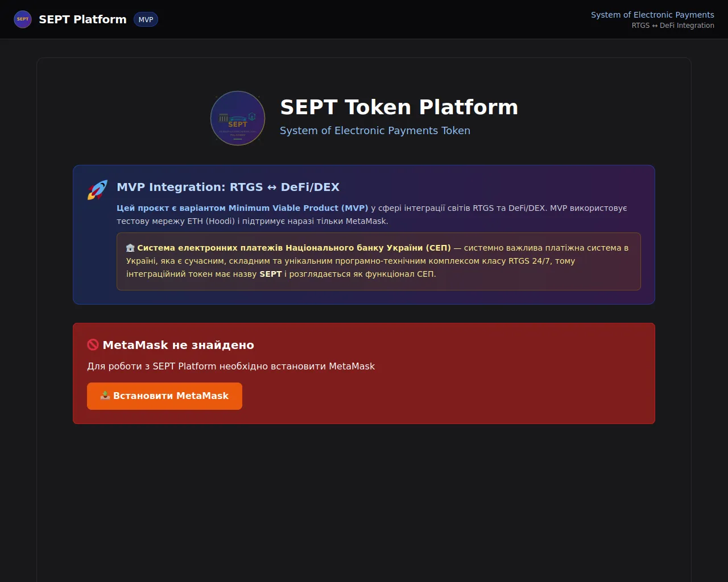
Task: Click the SEPT Token Platform main heading
Action: [399, 107]
